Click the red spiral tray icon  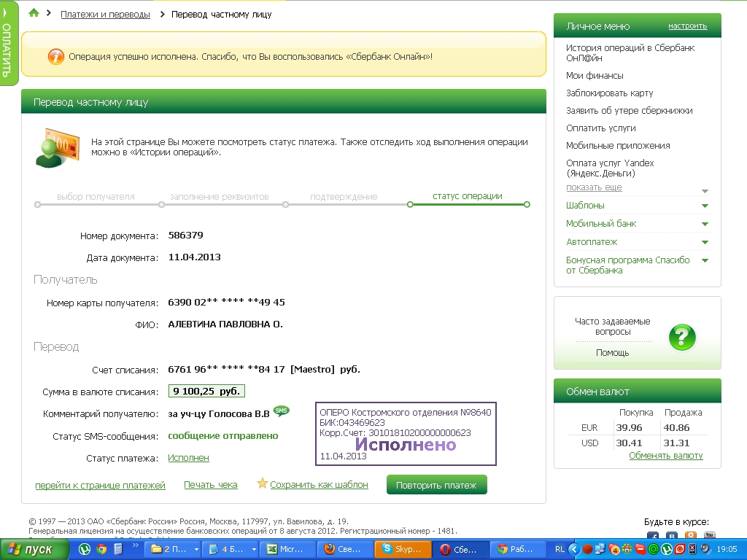point(680,549)
